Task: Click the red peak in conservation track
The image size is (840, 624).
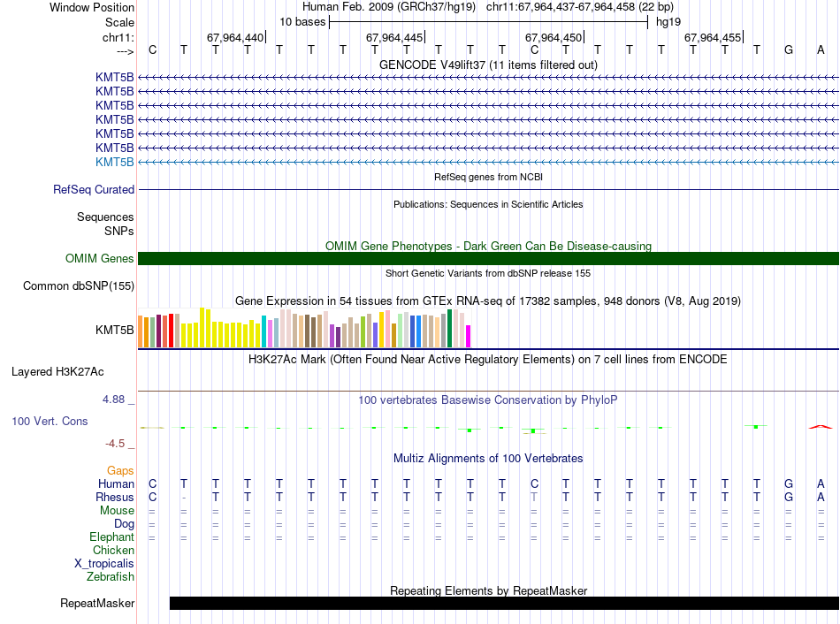Action: point(820,427)
